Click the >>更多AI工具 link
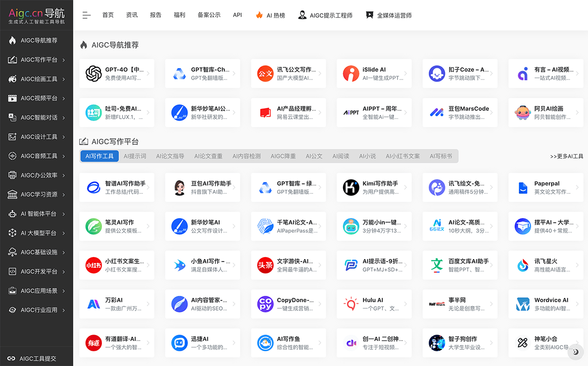Image resolution: width=588 pixels, height=366 pixels. pyautogui.click(x=563, y=156)
